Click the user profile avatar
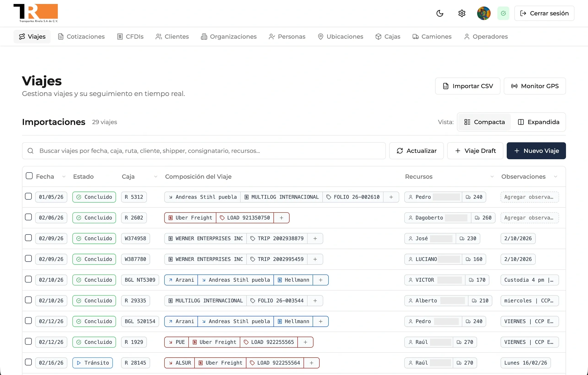Screen dimensions: 588x375 483,13
